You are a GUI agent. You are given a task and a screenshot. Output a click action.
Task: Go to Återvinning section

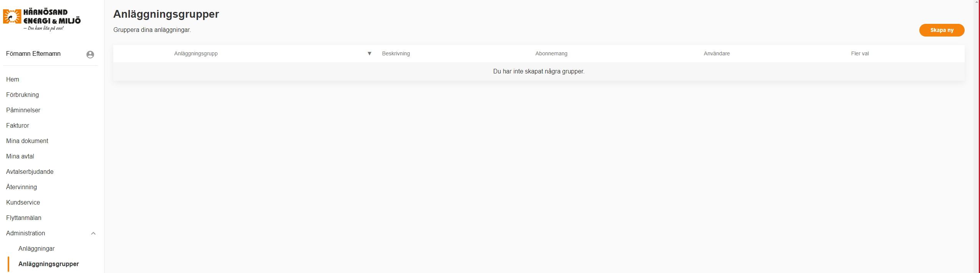pyautogui.click(x=22, y=187)
